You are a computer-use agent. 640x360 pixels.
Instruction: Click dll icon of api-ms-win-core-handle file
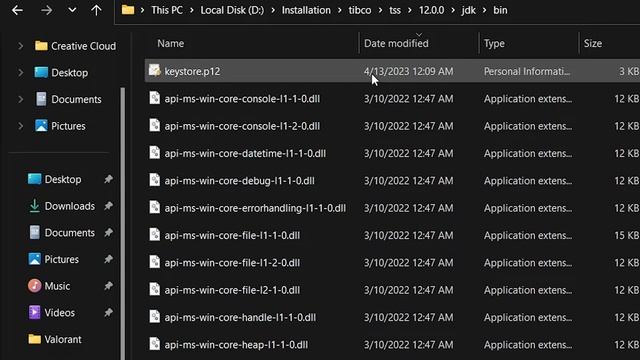click(x=154, y=317)
